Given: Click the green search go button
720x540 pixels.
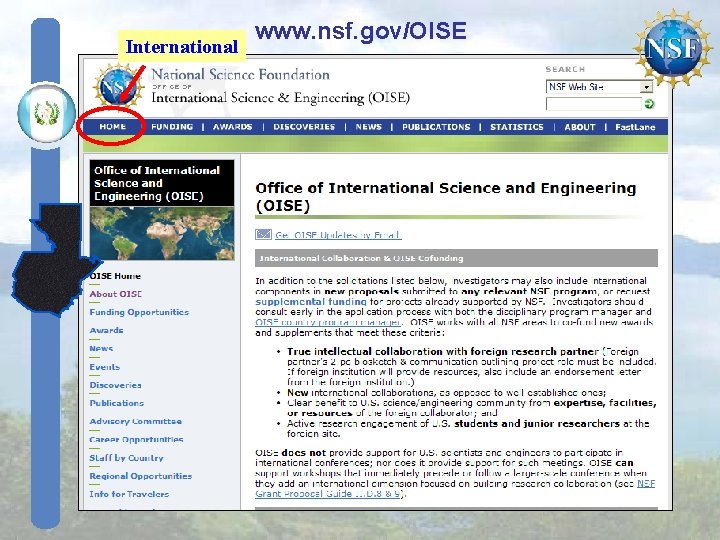Looking at the screenshot, I should pos(649,104).
